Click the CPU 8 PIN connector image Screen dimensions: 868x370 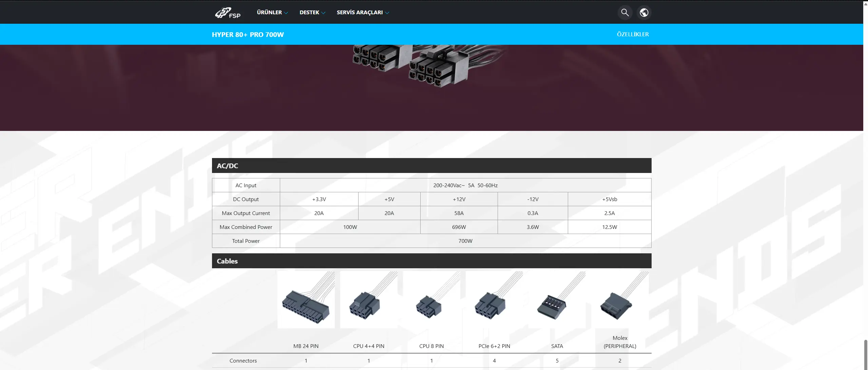click(x=431, y=300)
